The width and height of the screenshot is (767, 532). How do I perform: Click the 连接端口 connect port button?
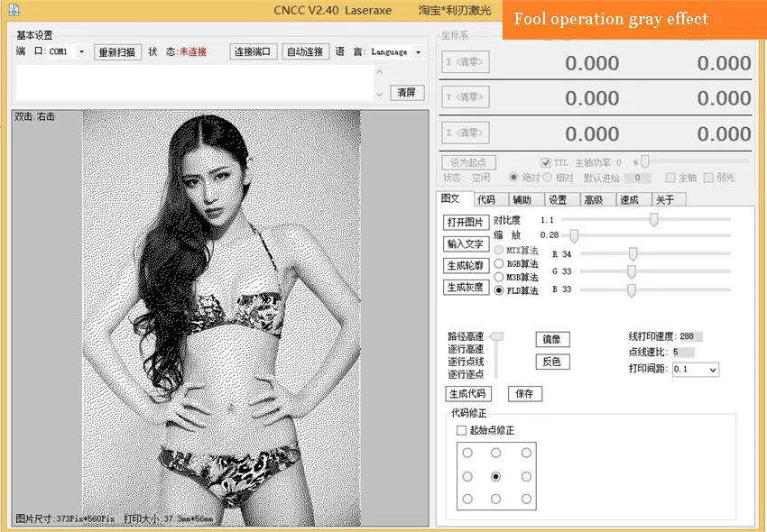click(x=253, y=51)
